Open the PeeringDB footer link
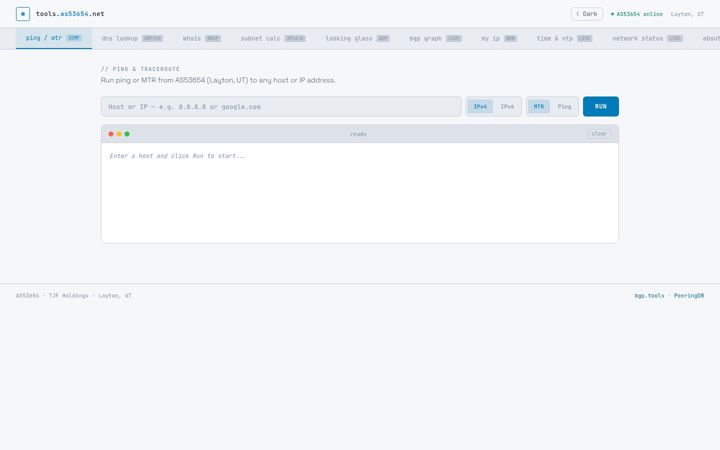This screenshot has height=450, width=720. pyautogui.click(x=689, y=296)
